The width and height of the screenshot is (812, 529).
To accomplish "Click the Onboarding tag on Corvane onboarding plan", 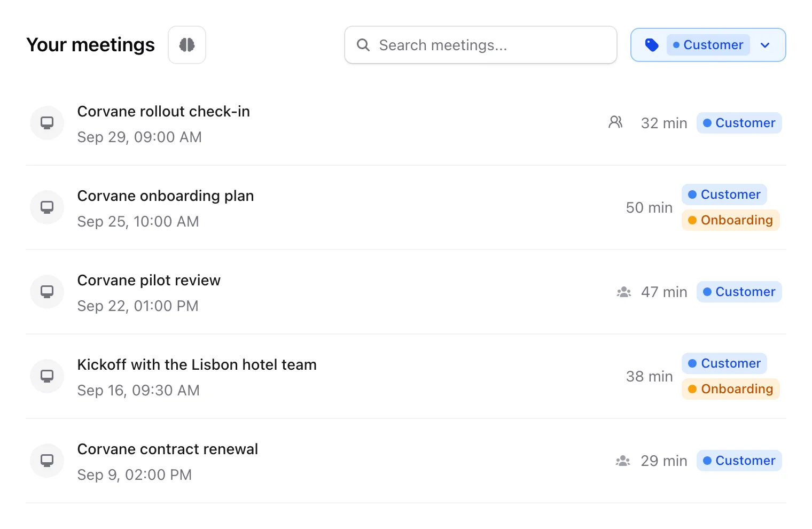I will pyautogui.click(x=731, y=220).
